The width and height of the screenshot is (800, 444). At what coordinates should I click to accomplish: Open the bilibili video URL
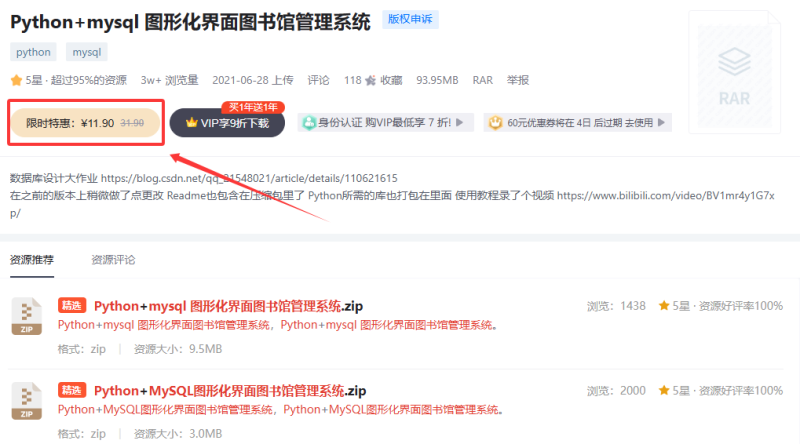392,204
